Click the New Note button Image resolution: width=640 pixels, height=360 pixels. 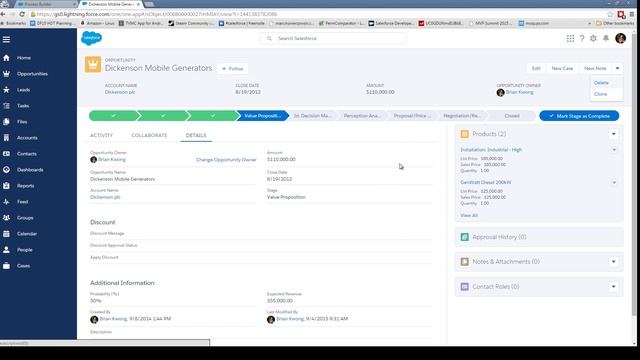[595, 69]
